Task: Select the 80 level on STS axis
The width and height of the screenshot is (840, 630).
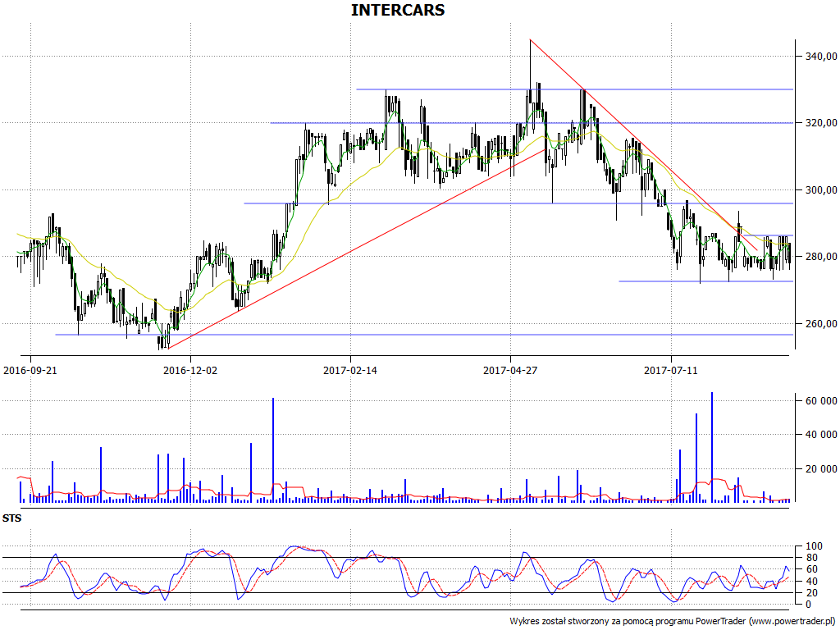Action: coord(811,558)
